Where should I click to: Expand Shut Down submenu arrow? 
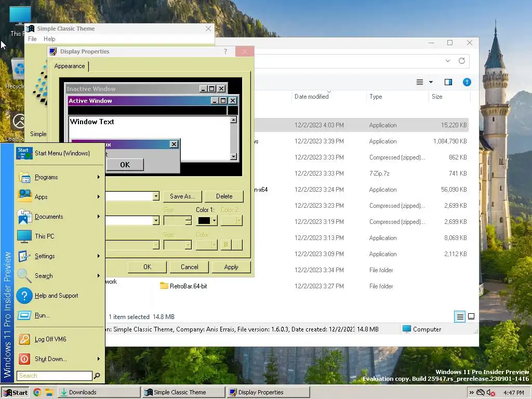coord(99,358)
